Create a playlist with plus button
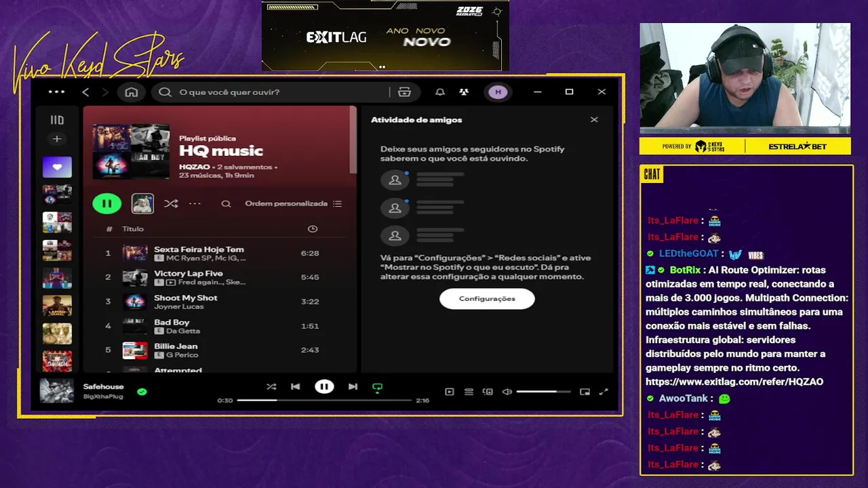 click(57, 139)
